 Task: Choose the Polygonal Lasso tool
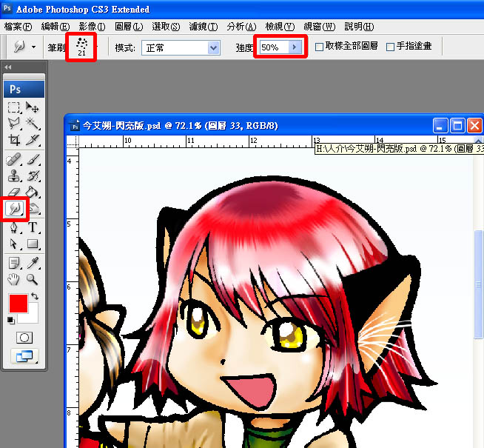[x=14, y=124]
